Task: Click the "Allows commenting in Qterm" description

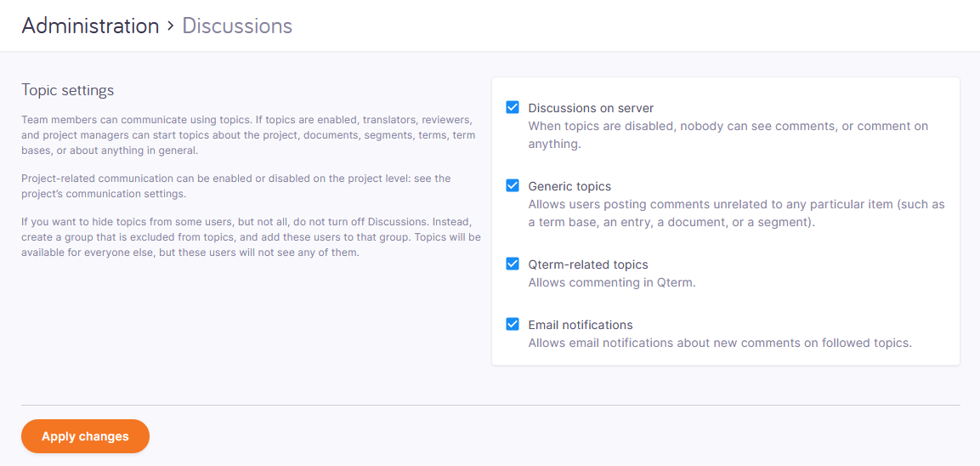Action: [x=612, y=282]
